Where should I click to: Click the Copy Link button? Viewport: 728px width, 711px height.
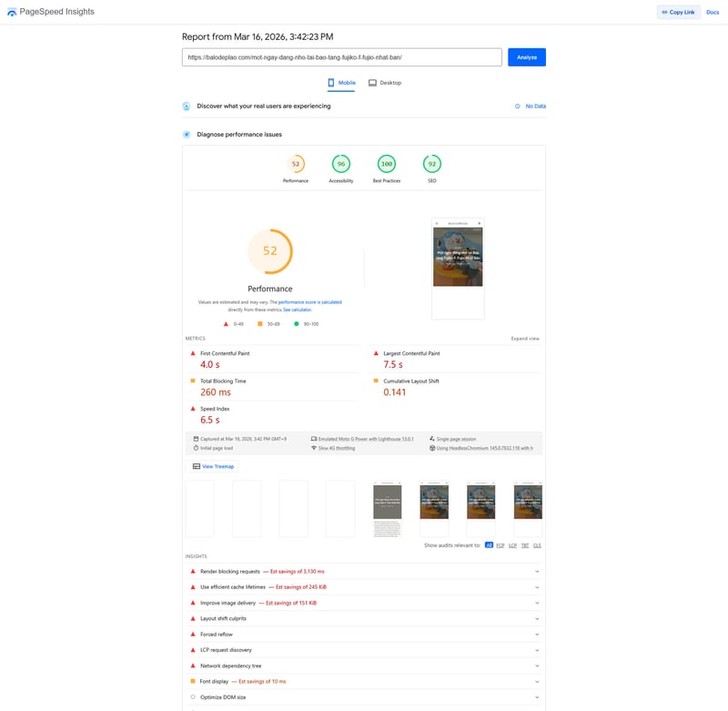(x=678, y=12)
